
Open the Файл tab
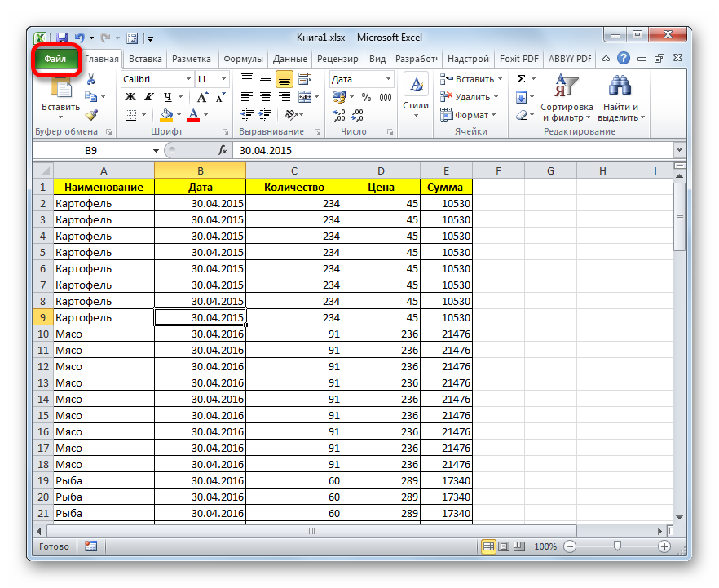56,59
